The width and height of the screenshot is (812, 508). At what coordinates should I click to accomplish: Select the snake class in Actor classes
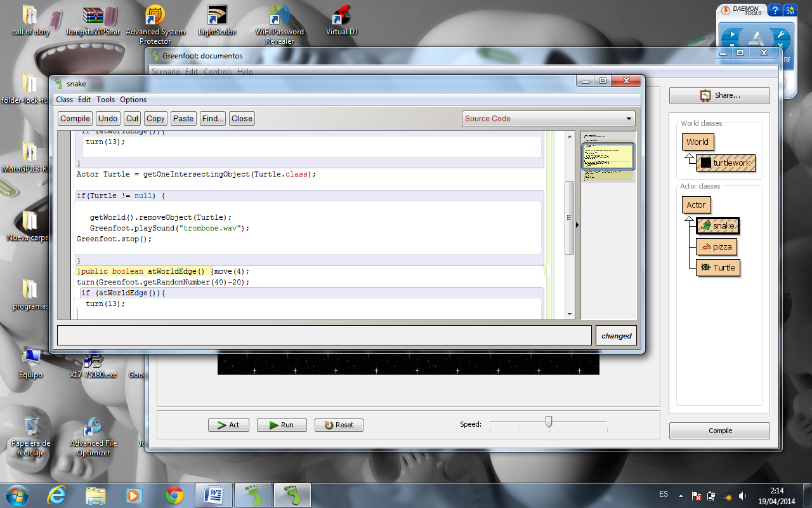(717, 225)
